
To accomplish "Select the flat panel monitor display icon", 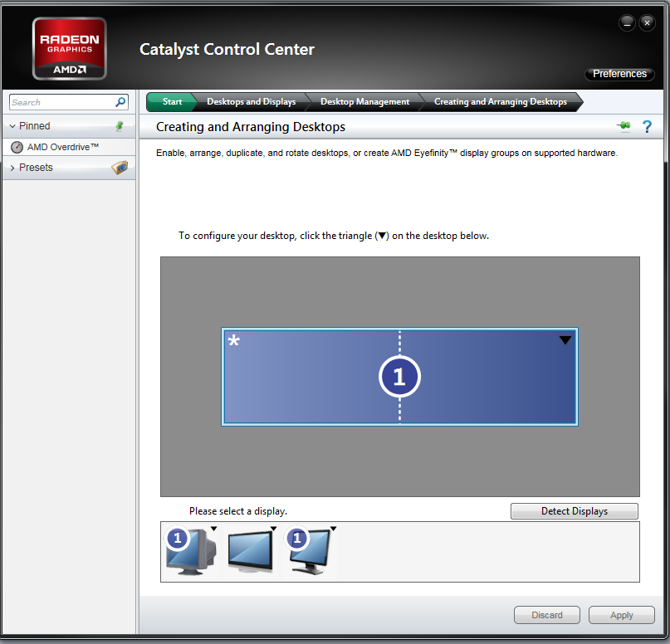I will pos(310,552).
